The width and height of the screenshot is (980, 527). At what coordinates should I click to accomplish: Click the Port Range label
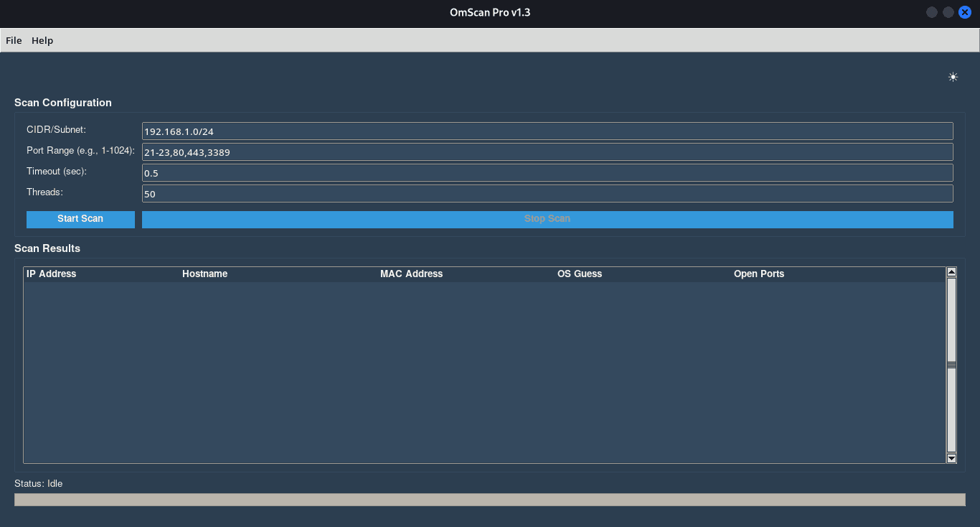(x=80, y=151)
